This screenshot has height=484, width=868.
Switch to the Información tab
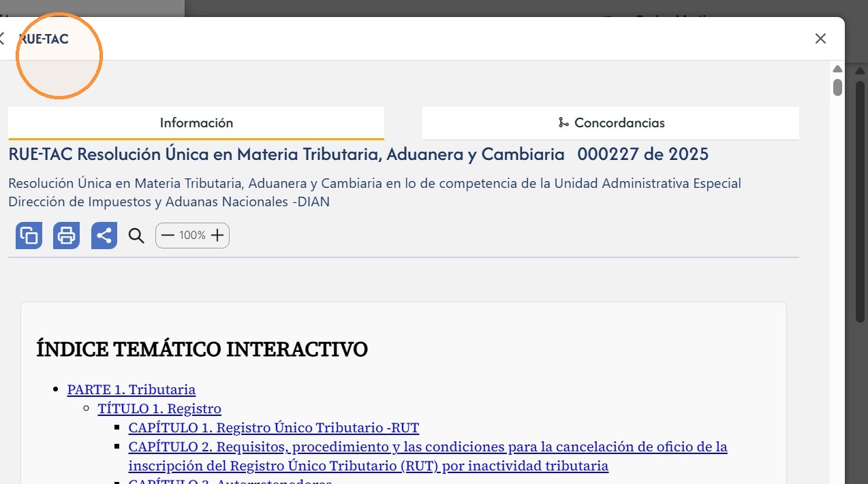[196, 123]
